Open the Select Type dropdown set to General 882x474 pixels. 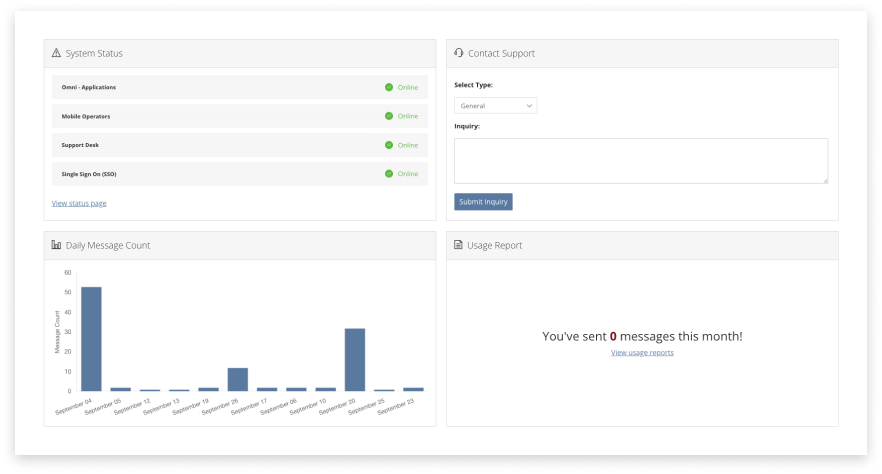tap(495, 105)
